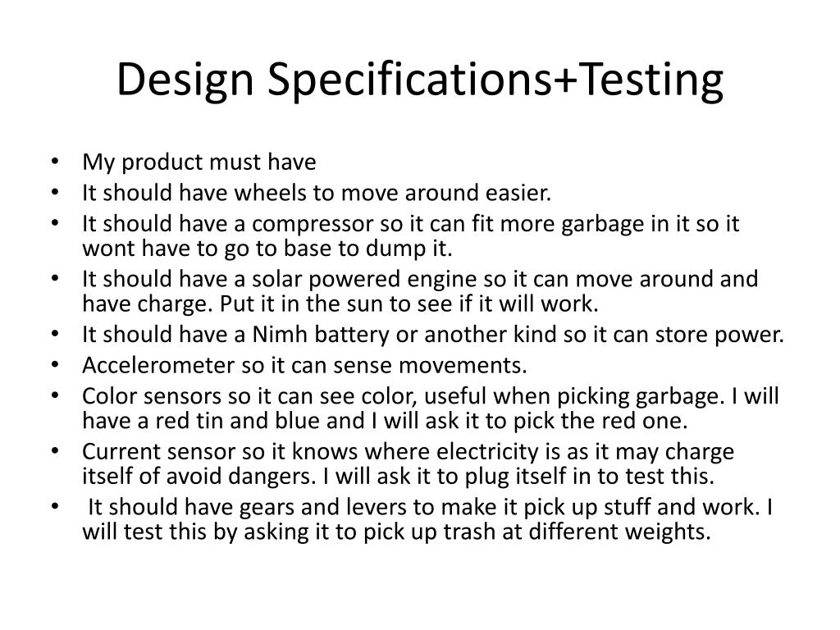Viewport: 840px width, 630px height.
Task: Click the bullet dot beside Accelerometer
Action: 55,365
